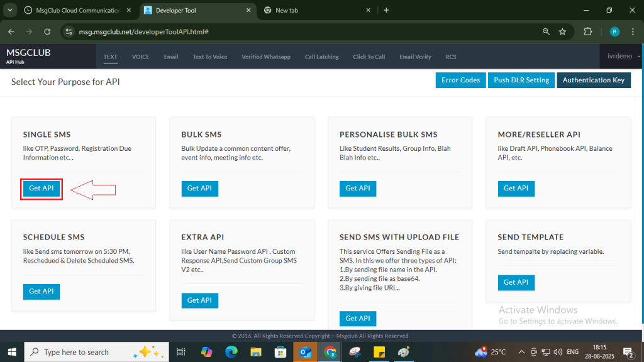Open the RCS tab
The width and height of the screenshot is (644, 362).
tap(450, 57)
